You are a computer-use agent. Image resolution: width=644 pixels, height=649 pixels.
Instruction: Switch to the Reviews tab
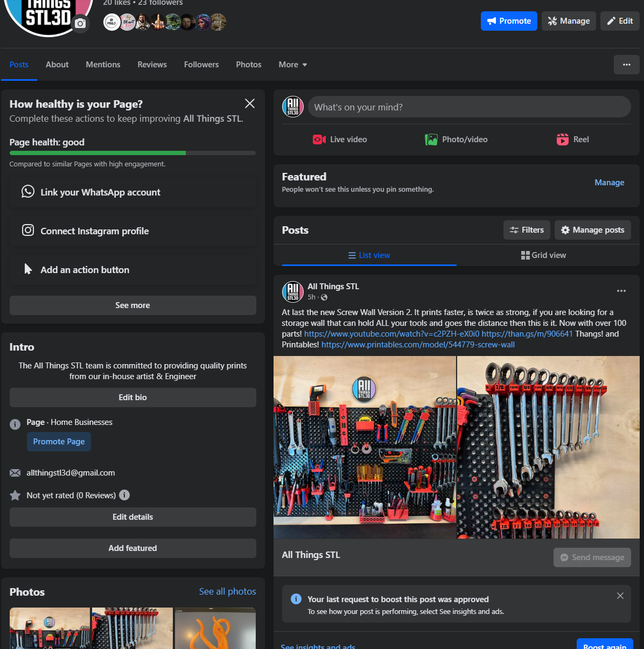pos(152,64)
